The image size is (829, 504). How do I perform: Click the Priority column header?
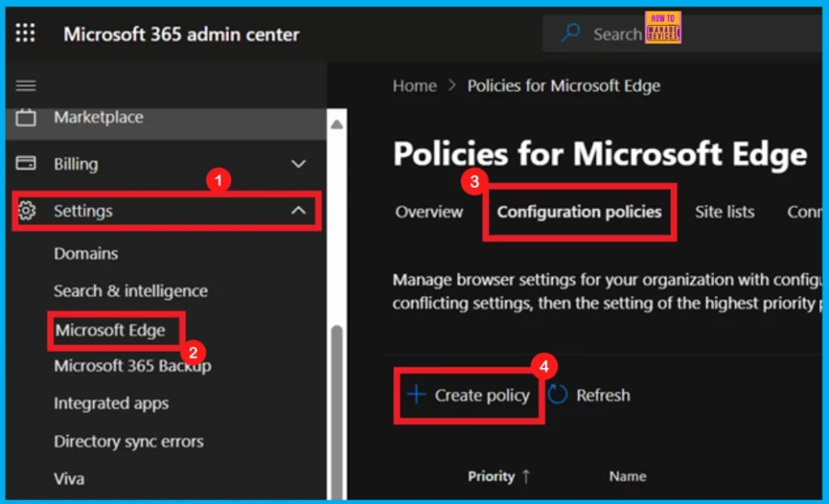tap(498, 476)
